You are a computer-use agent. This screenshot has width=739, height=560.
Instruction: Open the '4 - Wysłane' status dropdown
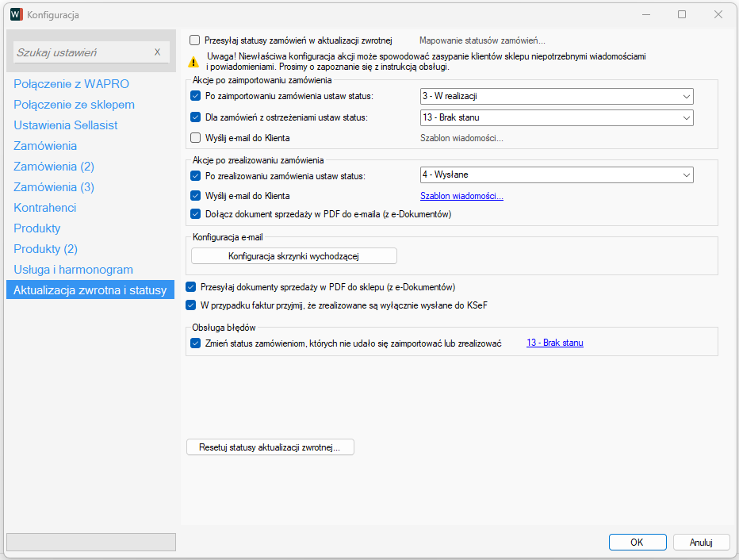point(556,175)
